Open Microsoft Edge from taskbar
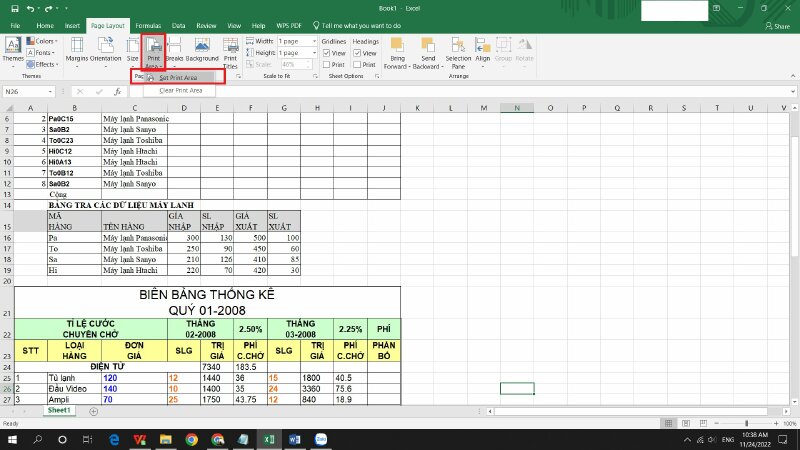 (x=114, y=439)
